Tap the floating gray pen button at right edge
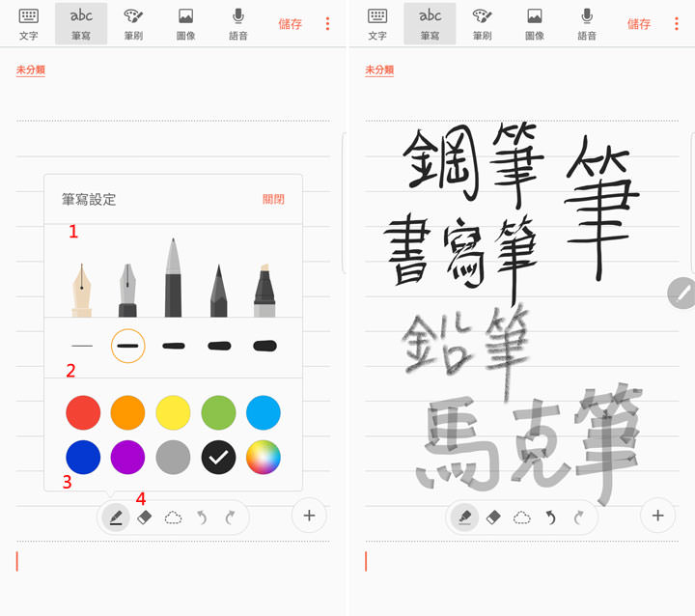 [x=681, y=293]
